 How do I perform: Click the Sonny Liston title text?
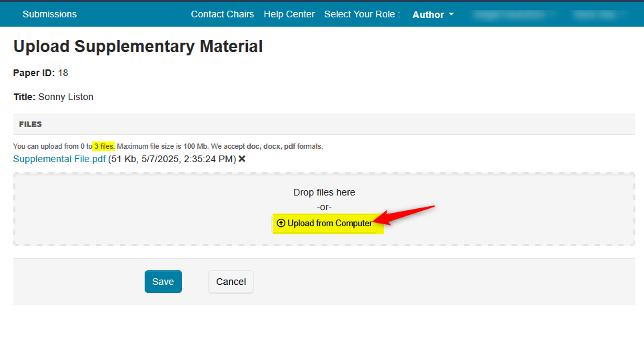pyautogui.click(x=65, y=97)
